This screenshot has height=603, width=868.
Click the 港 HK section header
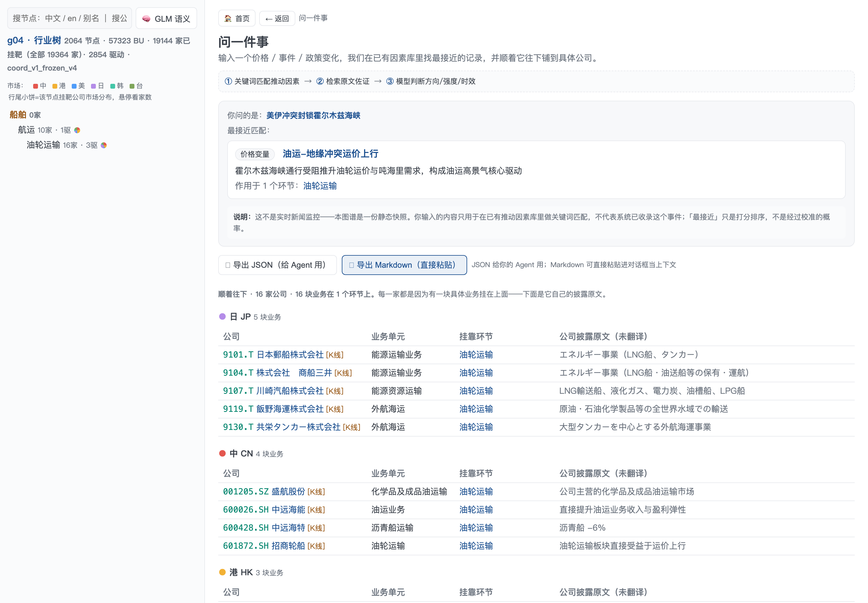tap(241, 572)
